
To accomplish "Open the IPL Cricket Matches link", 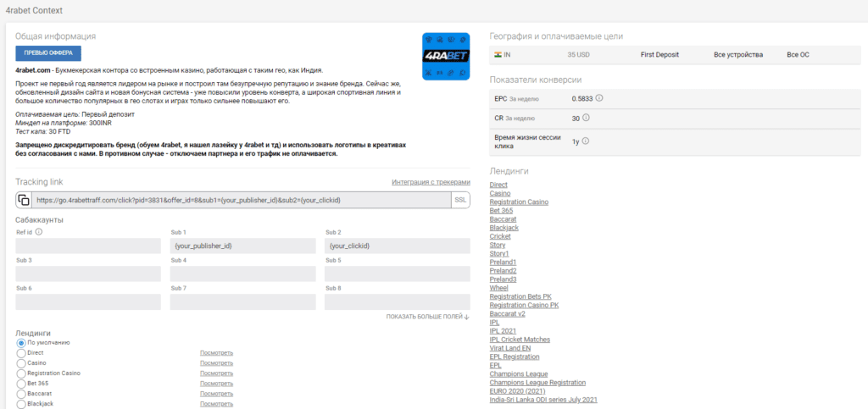I will [520, 340].
